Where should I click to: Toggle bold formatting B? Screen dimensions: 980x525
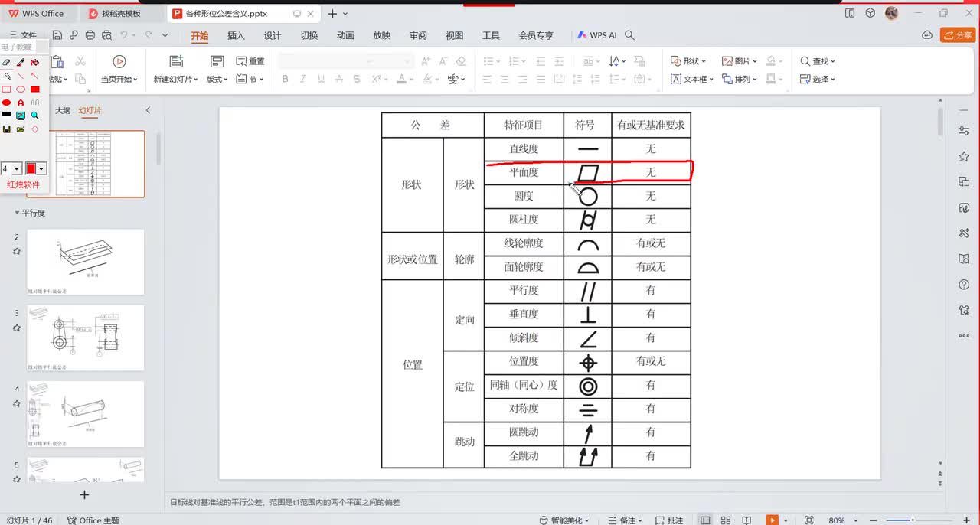[286, 79]
